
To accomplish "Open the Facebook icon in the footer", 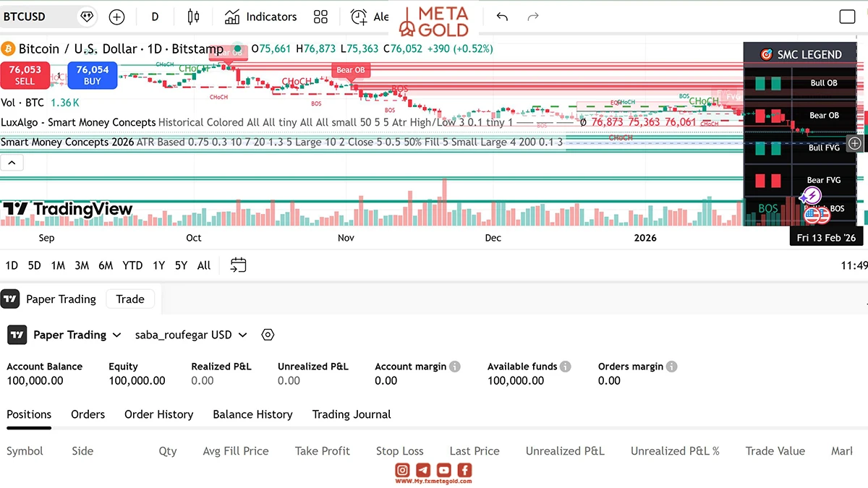I will point(465,470).
